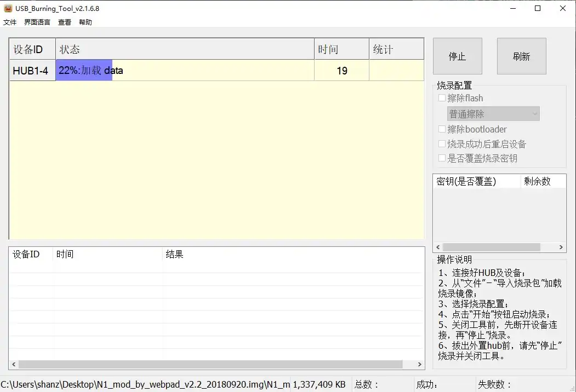
Task: Maximize the USB Burning Tool window
Action: tap(538, 8)
